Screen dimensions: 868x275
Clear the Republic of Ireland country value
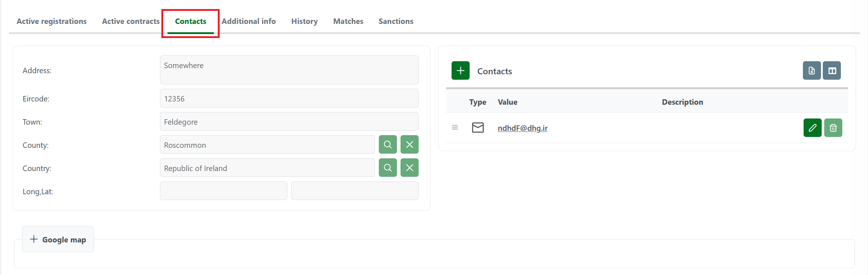[x=409, y=168]
